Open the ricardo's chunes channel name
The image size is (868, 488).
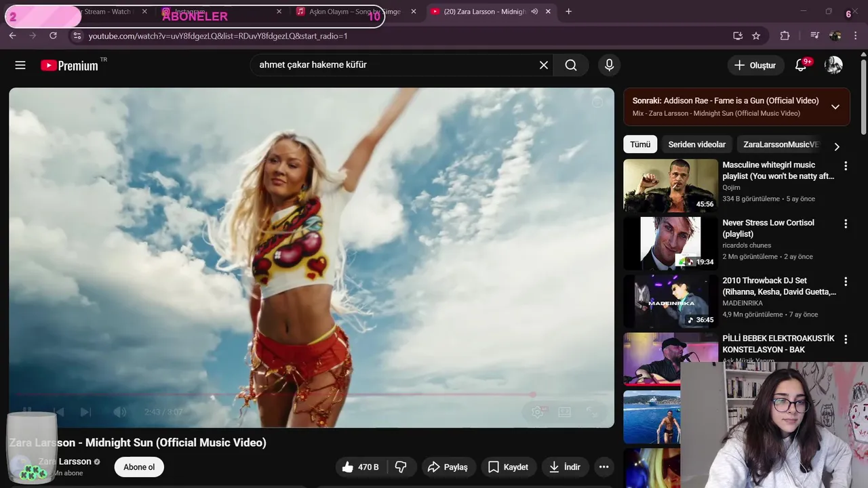click(x=747, y=245)
